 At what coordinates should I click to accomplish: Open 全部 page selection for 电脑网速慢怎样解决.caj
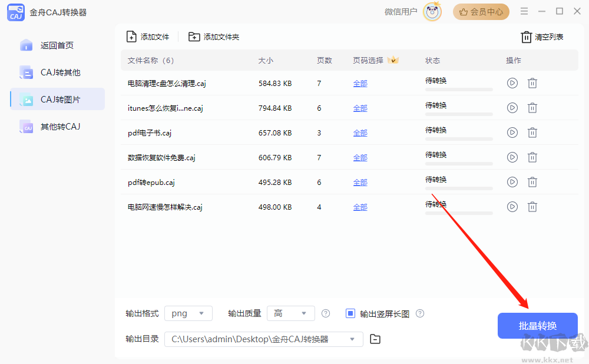tap(360, 207)
